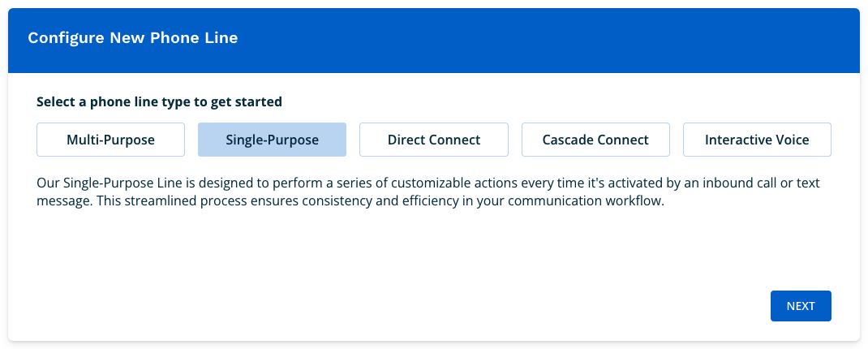
Task: Switch selection to Interactive Voice
Action: 757,140
